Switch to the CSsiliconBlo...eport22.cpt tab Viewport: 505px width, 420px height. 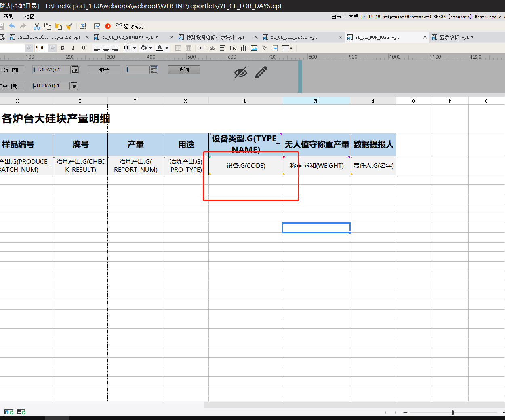click(49, 37)
